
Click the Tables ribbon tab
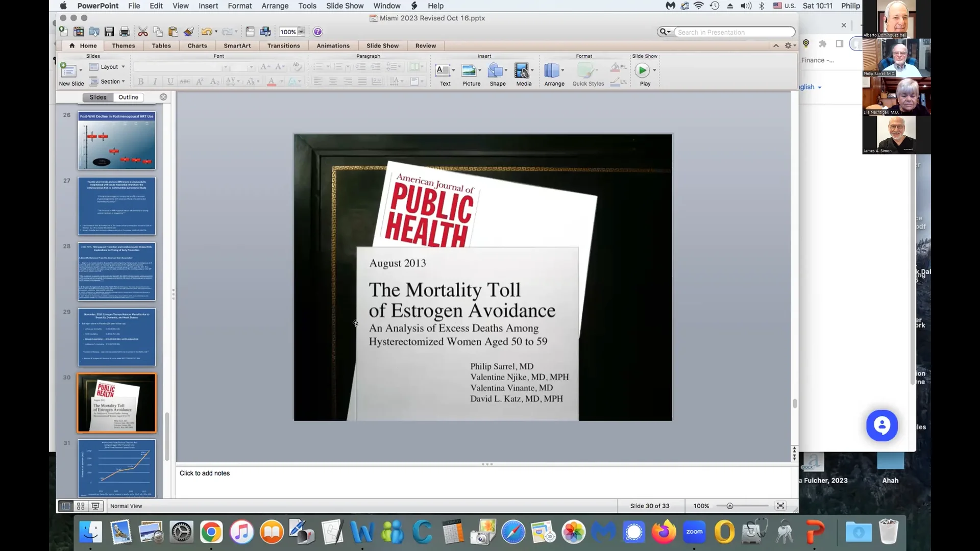(161, 45)
